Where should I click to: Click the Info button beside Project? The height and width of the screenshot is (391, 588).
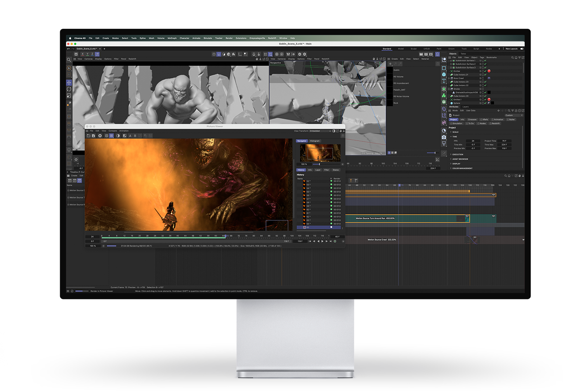(462, 120)
